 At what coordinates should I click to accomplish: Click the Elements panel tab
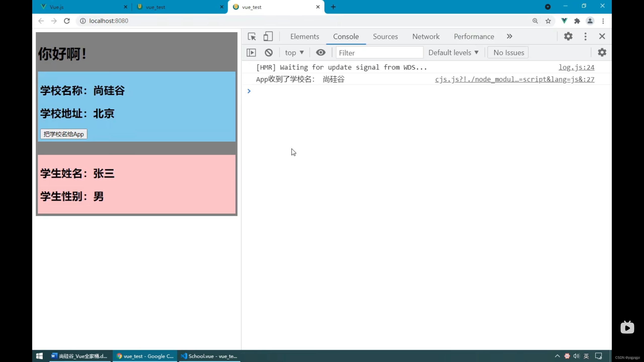tap(305, 36)
